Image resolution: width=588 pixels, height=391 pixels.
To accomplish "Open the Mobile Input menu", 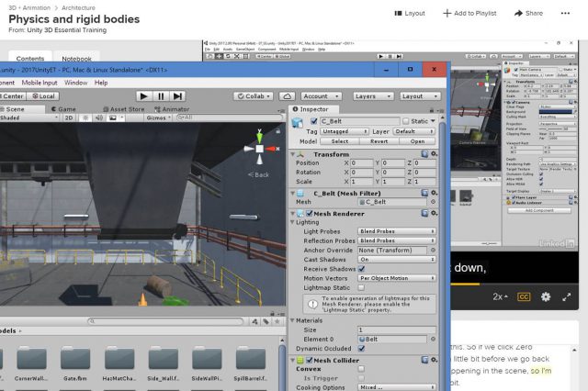I will (x=40, y=83).
